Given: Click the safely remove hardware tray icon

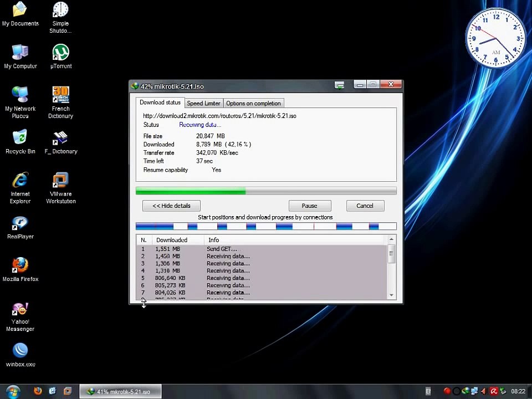Looking at the screenshot, I should 503,391.
